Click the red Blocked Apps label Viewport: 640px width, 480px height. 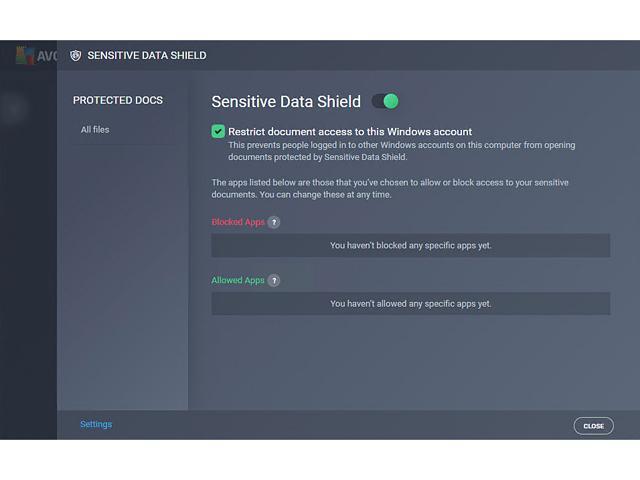point(238,222)
